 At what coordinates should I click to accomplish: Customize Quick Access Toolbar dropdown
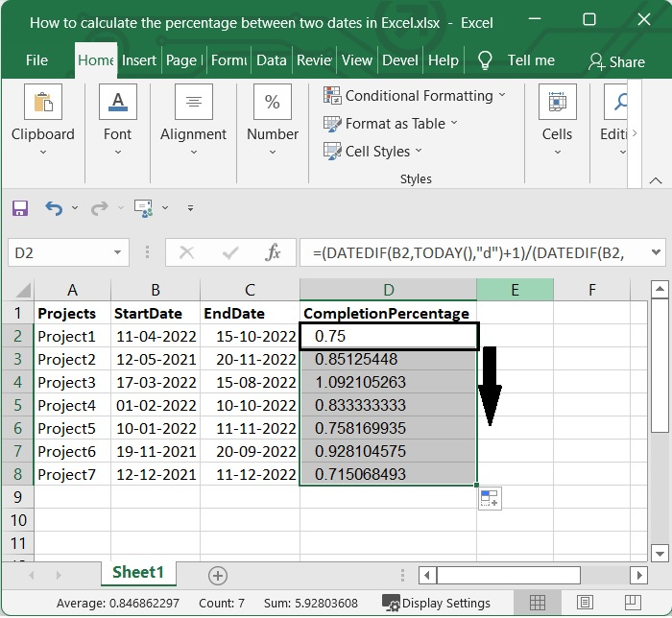pos(190,208)
